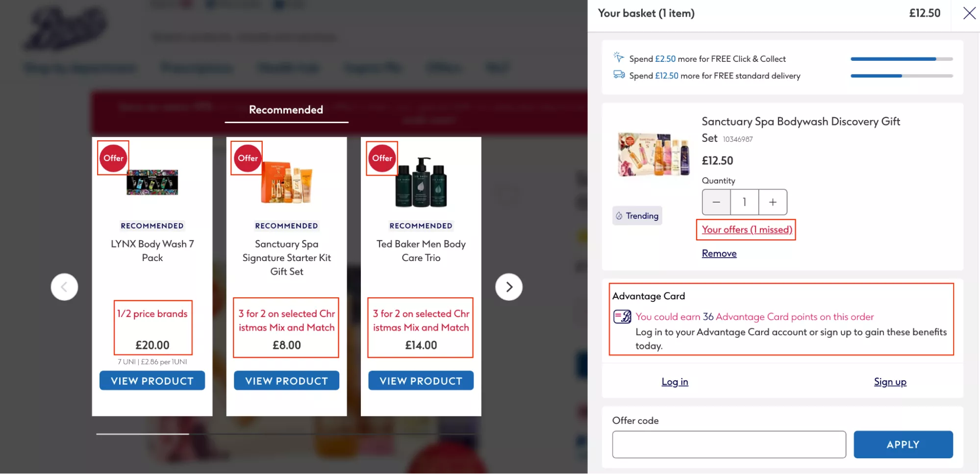This screenshot has height=474, width=980.
Task: Log in to Advantage Card account
Action: [x=675, y=382]
